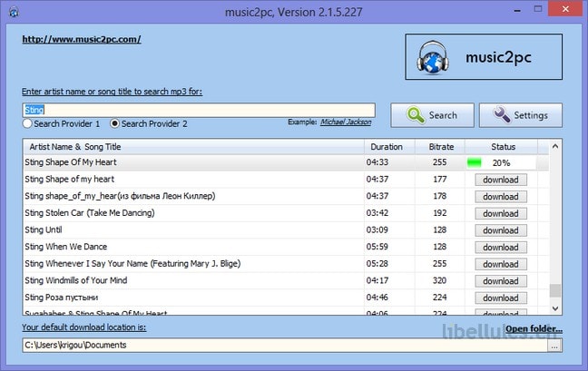Click the 03:42 duration cell
Image resolution: width=588 pixels, height=371 pixels.
tap(377, 213)
